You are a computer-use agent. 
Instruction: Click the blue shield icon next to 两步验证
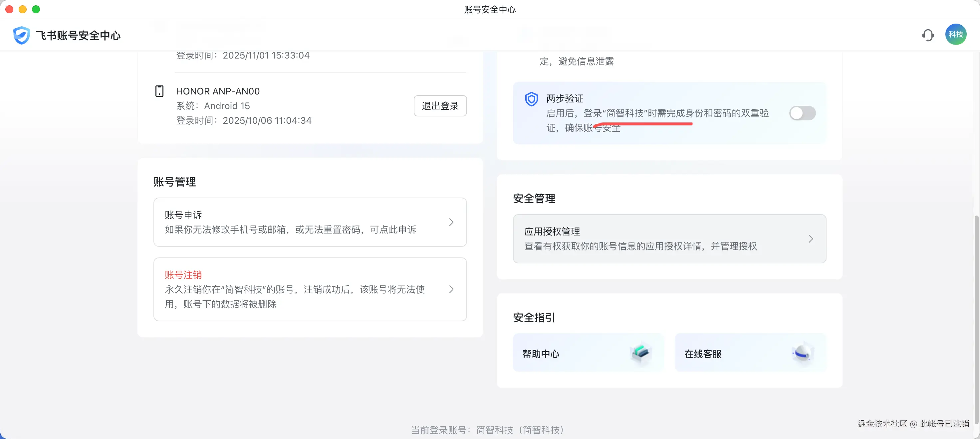pyautogui.click(x=532, y=99)
